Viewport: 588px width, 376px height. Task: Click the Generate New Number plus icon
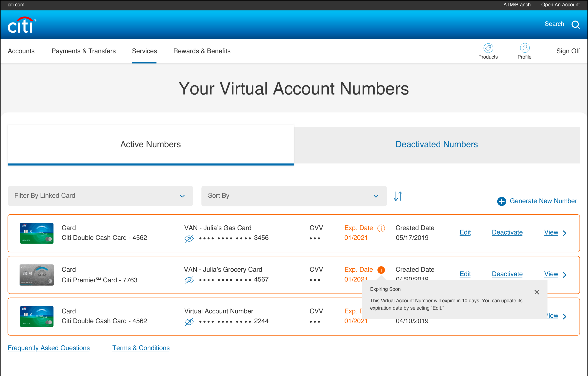coord(501,202)
